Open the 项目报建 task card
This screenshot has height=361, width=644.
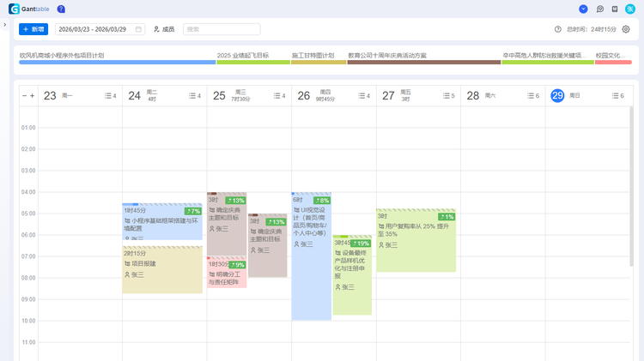pyautogui.click(x=161, y=269)
